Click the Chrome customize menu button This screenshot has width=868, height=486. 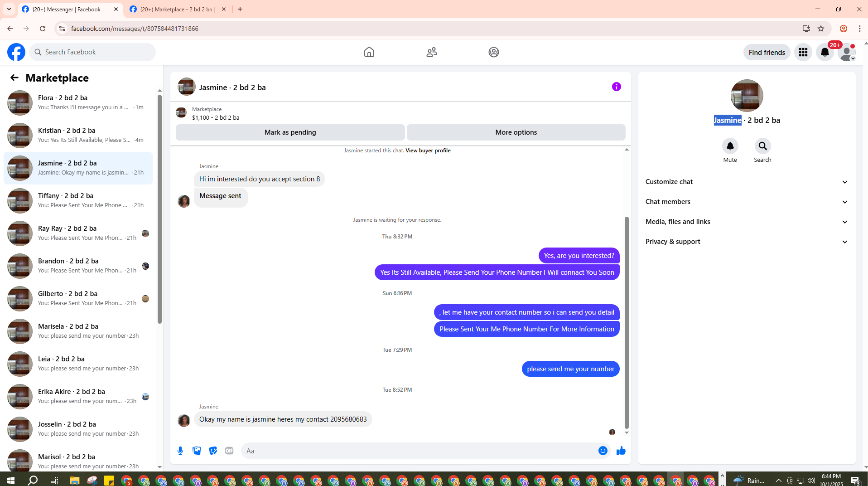860,29
